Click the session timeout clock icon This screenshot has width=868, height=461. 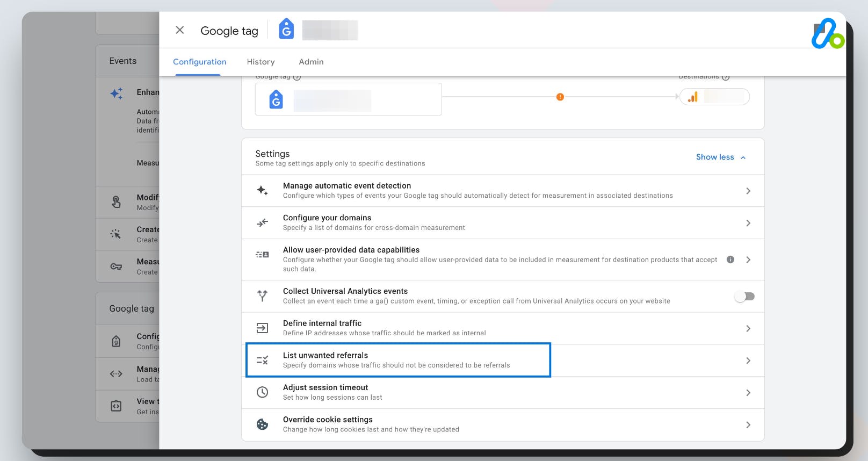pos(262,392)
